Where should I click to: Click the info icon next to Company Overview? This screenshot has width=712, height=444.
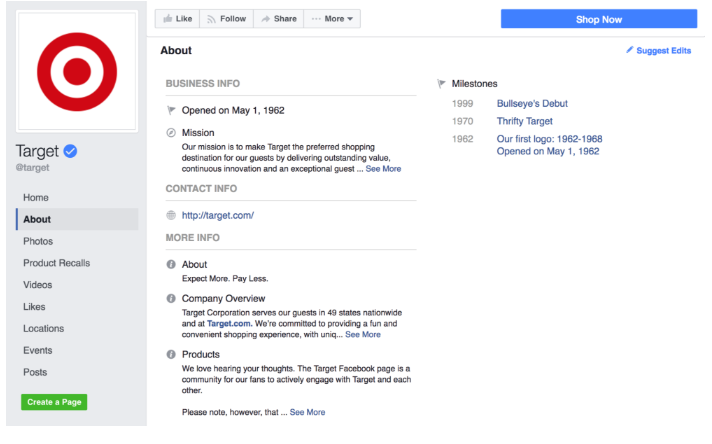tap(171, 299)
